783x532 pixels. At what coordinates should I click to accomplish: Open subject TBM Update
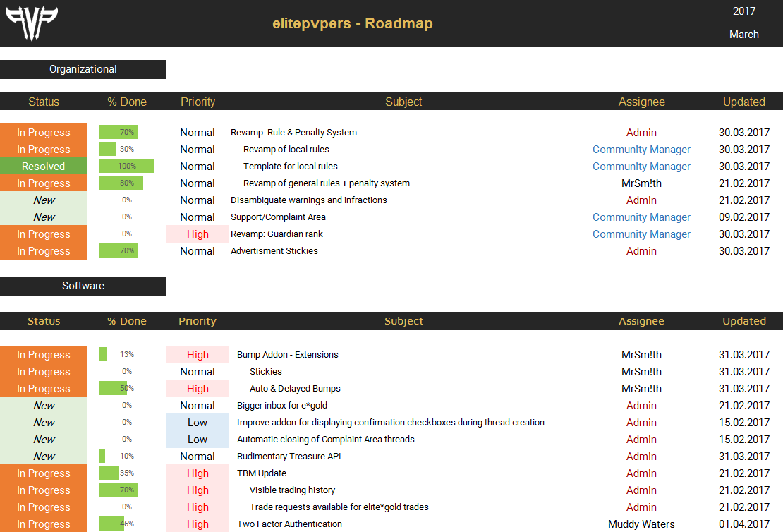(x=262, y=473)
